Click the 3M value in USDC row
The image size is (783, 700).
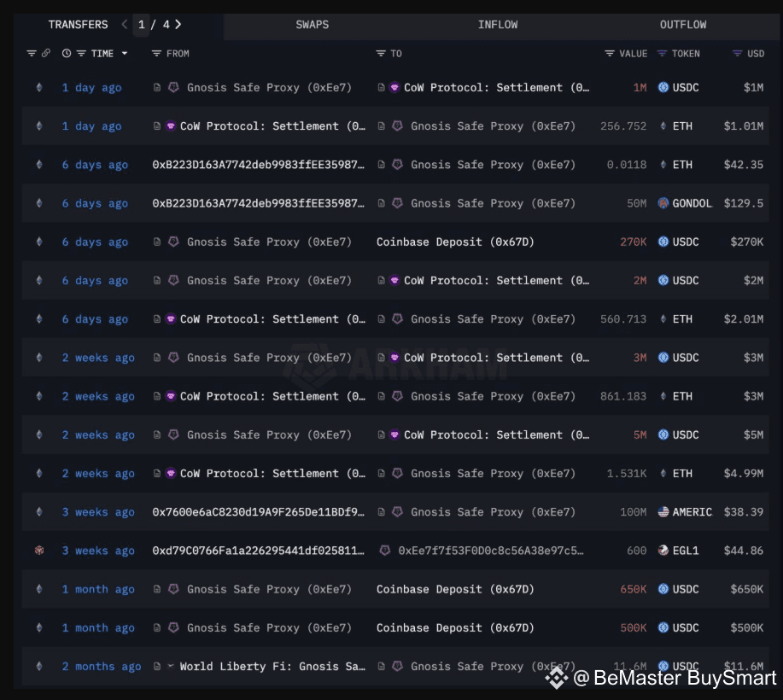[x=640, y=358]
